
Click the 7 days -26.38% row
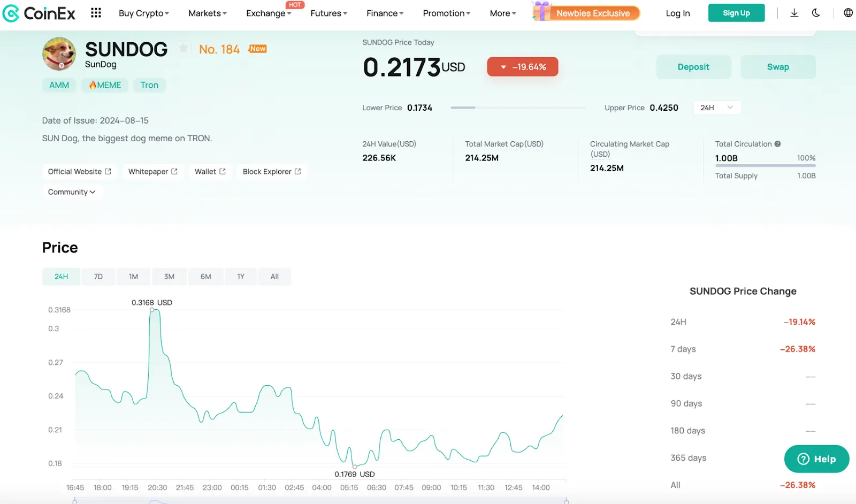743,349
